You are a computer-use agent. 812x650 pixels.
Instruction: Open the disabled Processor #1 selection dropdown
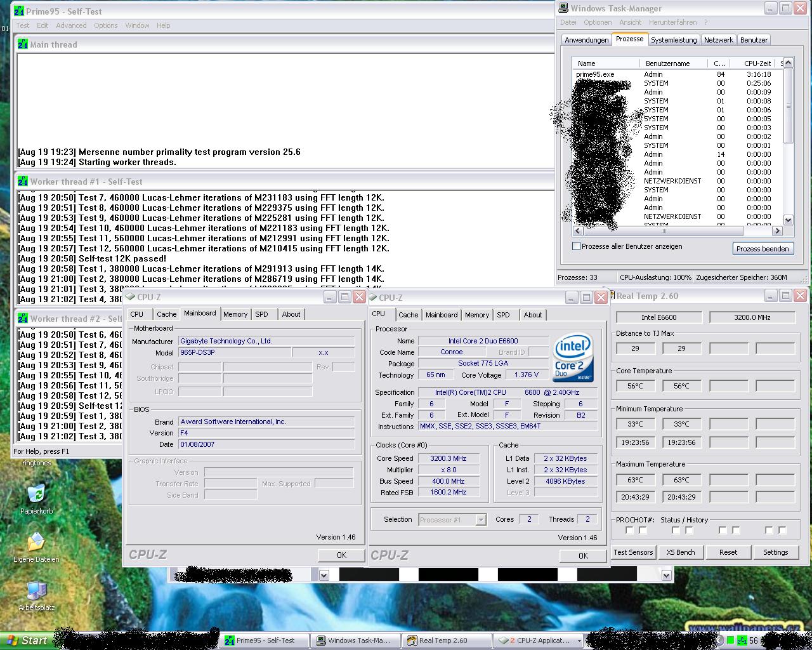481,520
